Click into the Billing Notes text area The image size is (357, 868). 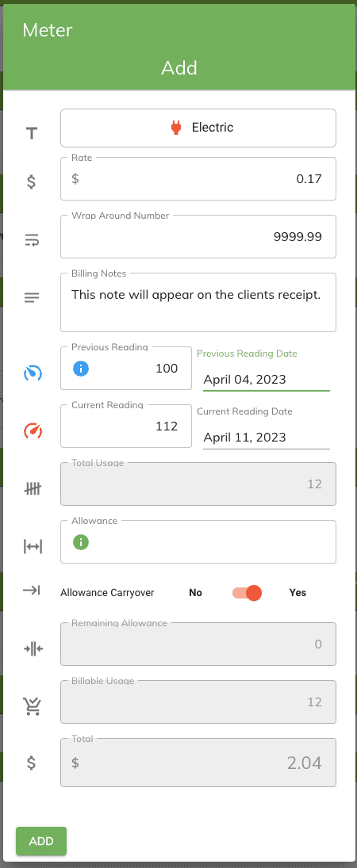click(198, 302)
